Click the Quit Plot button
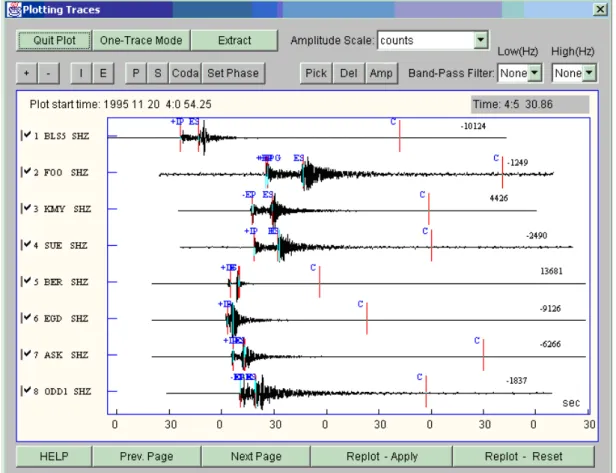The width and height of the screenshot is (616, 473). click(x=54, y=40)
